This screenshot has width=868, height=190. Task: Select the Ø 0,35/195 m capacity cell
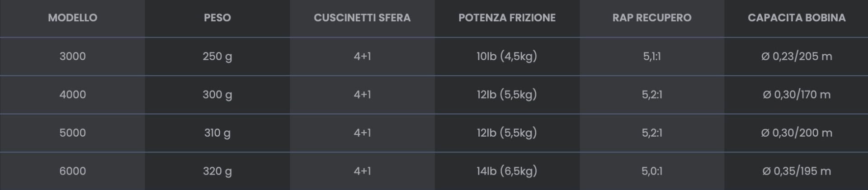click(796, 171)
